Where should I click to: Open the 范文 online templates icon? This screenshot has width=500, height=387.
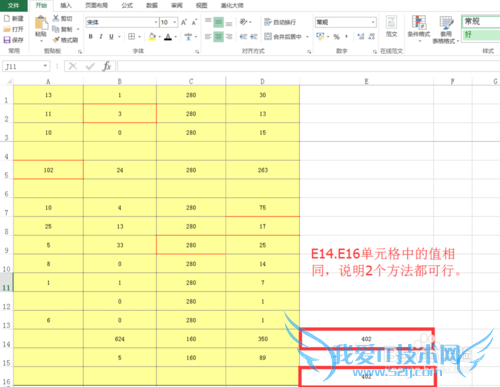(x=392, y=23)
